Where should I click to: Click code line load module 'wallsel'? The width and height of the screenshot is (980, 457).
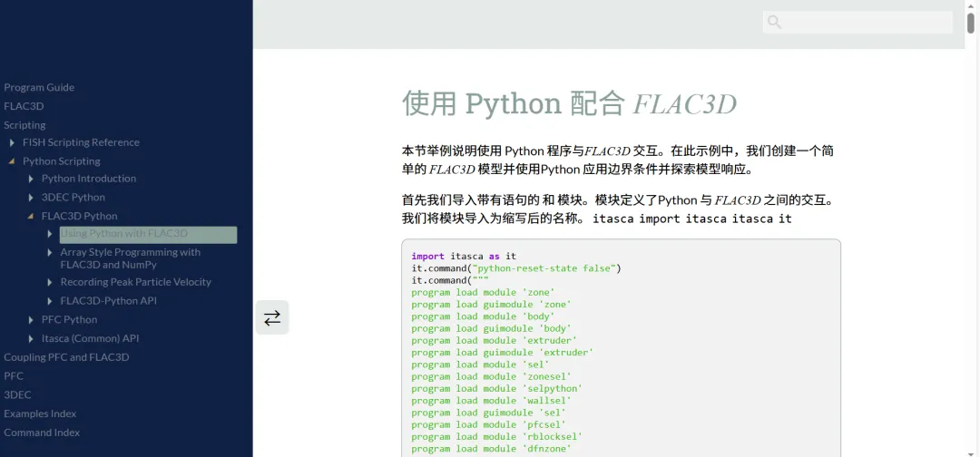[x=491, y=400]
